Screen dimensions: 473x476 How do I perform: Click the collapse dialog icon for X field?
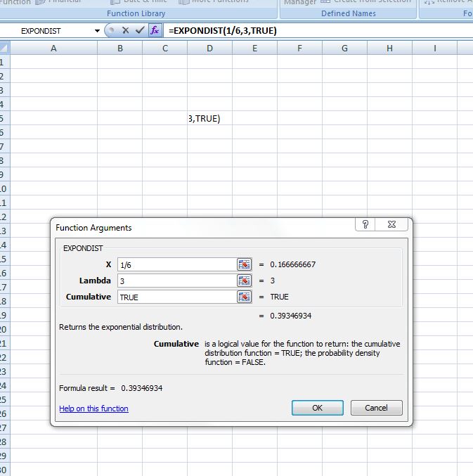coord(244,264)
